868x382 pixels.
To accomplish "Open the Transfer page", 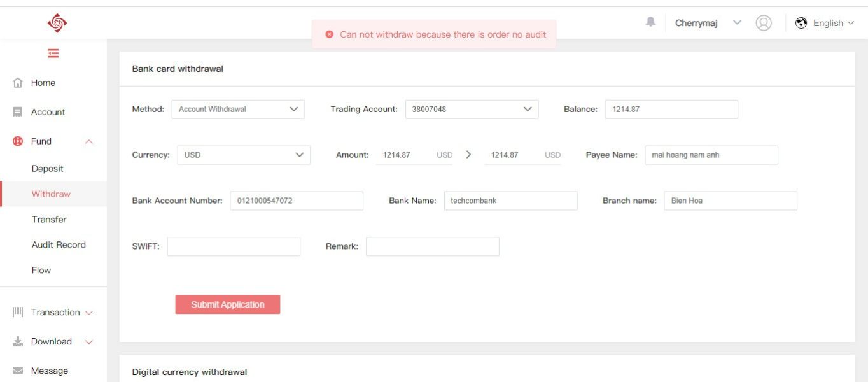I will click(x=49, y=220).
